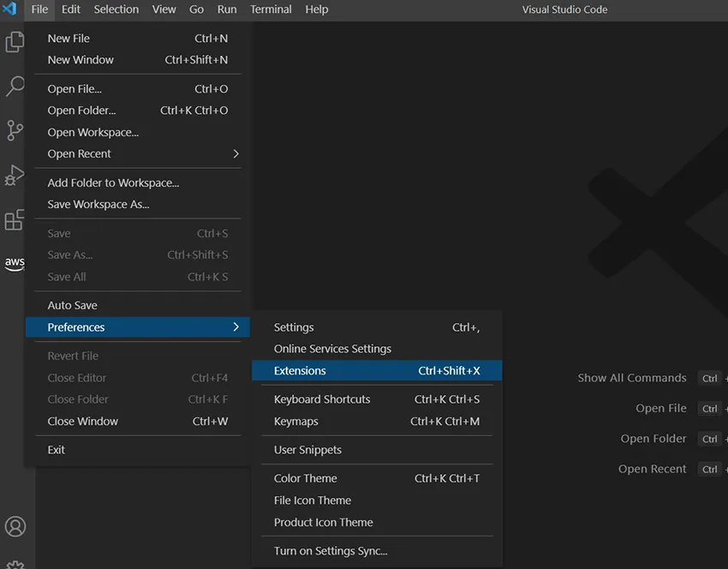
Task: Click the disabled Save All entry
Action: [x=138, y=277]
